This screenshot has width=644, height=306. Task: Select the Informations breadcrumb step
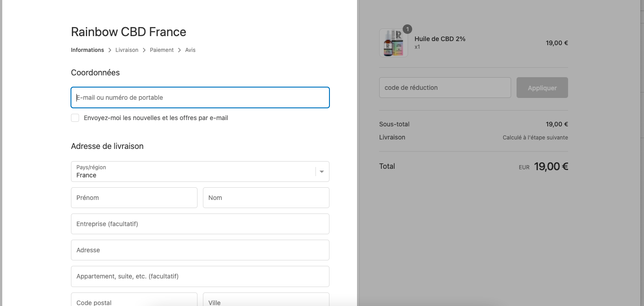pyautogui.click(x=88, y=50)
